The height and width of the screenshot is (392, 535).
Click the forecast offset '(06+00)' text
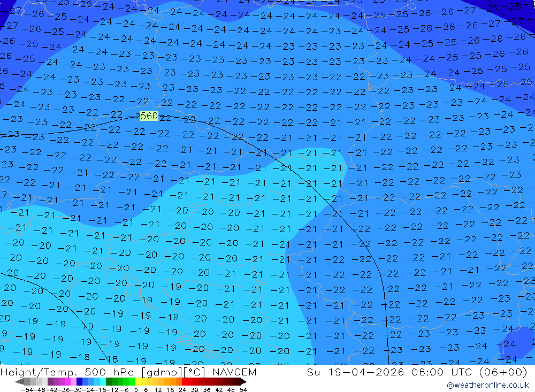503,372
